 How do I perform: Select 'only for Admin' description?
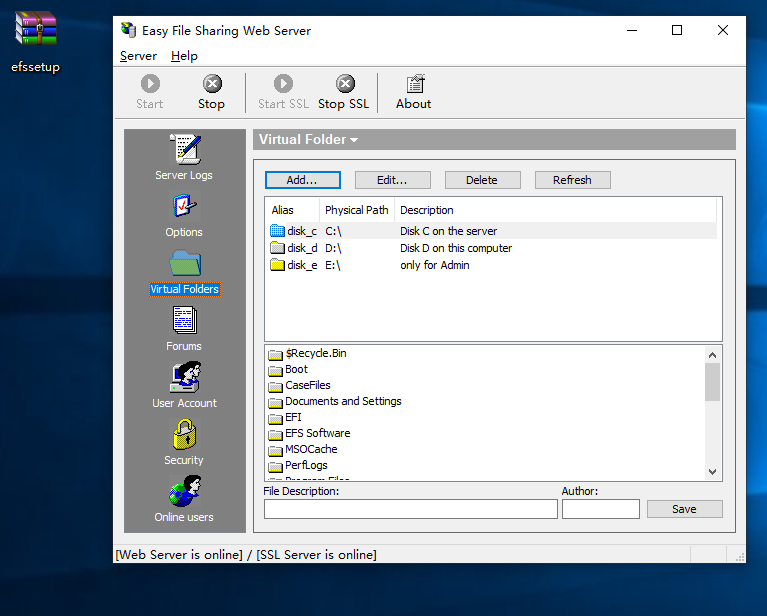tap(435, 265)
